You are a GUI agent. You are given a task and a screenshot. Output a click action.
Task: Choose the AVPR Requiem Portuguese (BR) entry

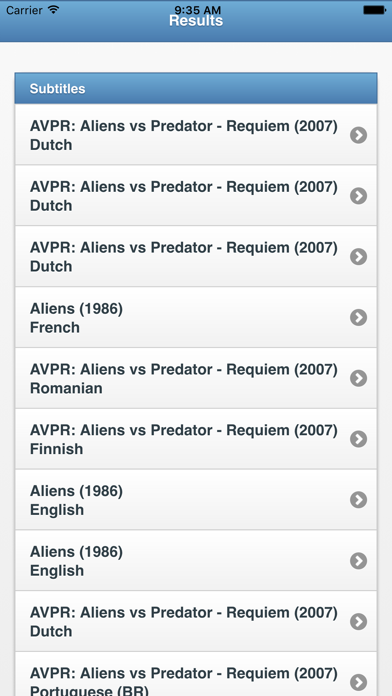196,674
